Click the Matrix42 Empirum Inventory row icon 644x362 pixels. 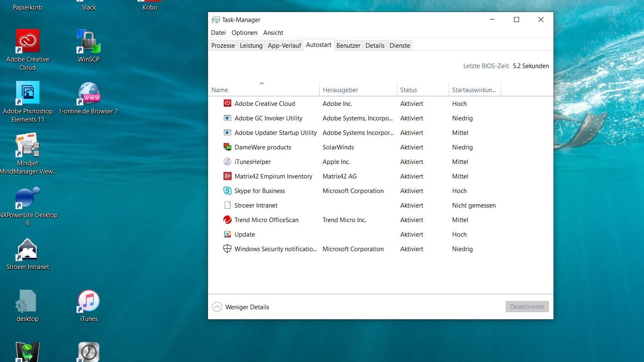227,176
